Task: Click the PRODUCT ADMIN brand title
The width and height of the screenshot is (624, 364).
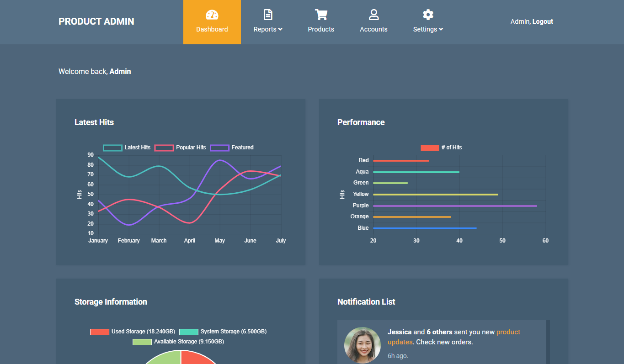Action: coord(96,21)
